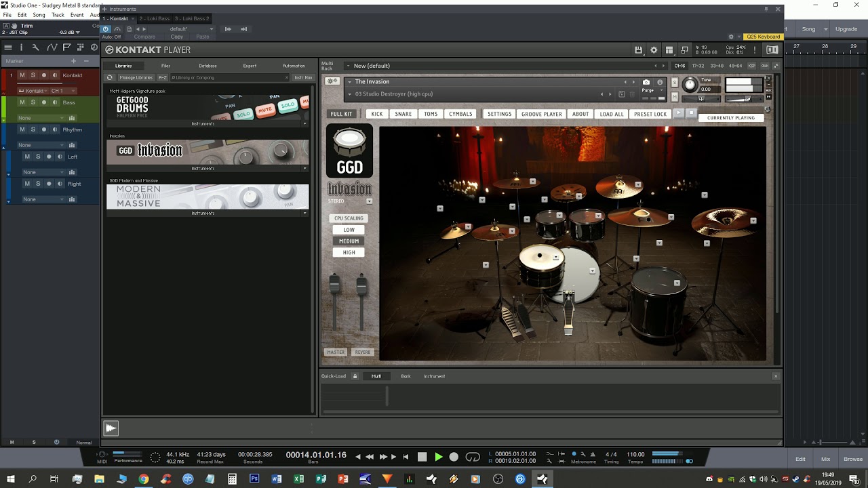Open Photoshop from the taskbar

pyautogui.click(x=254, y=479)
